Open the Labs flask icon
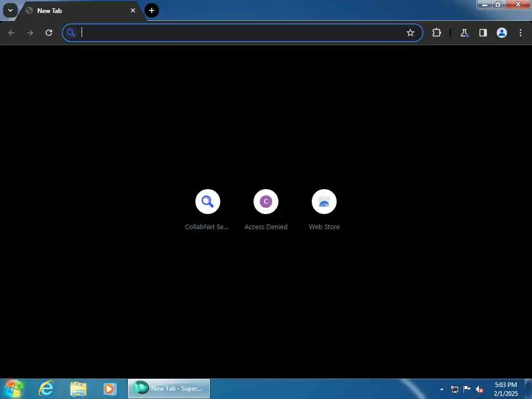 pos(464,33)
